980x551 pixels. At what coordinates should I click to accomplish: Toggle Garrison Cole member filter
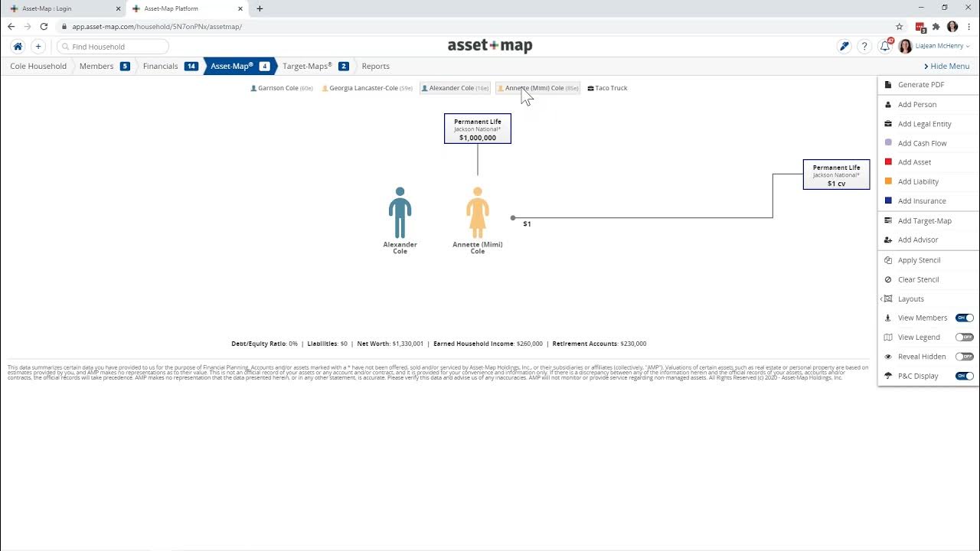282,88
